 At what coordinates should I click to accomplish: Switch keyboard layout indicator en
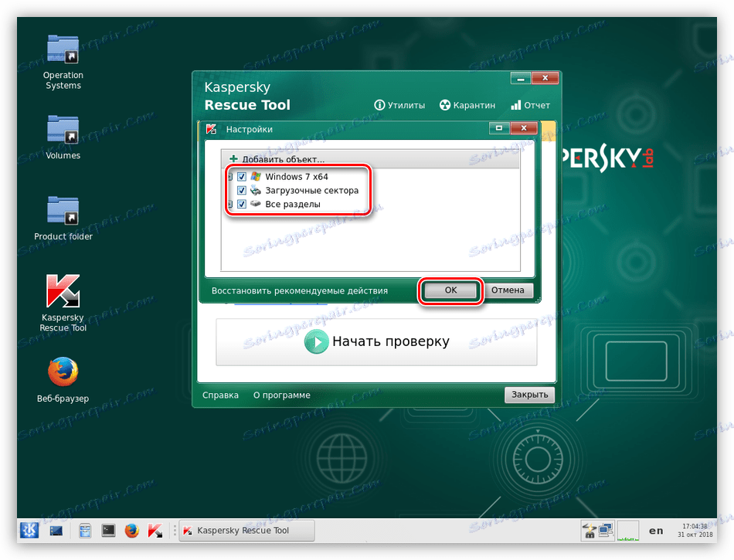656,531
